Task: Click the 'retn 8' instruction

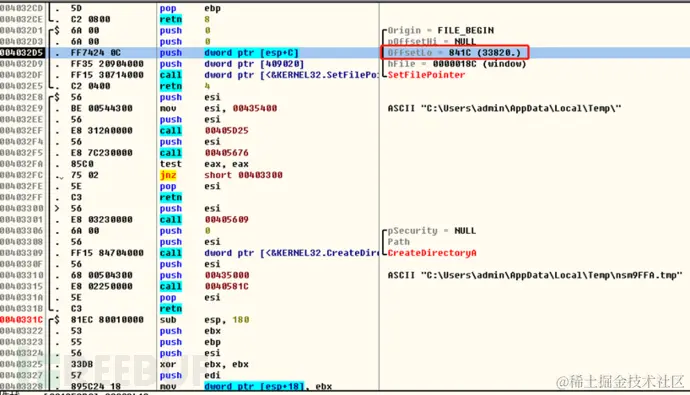Action: point(184,19)
